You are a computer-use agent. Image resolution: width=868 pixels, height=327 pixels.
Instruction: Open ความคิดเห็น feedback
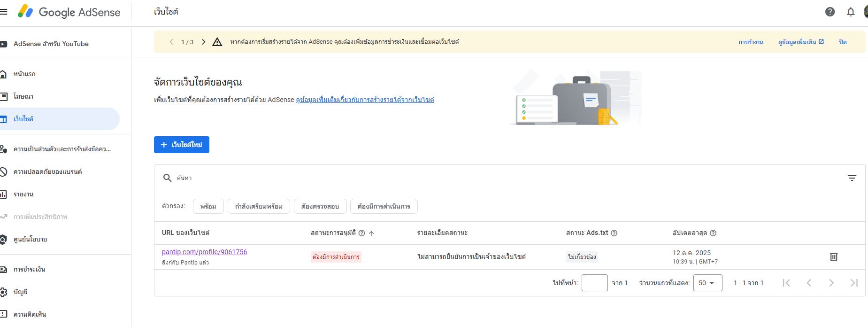[59, 314]
